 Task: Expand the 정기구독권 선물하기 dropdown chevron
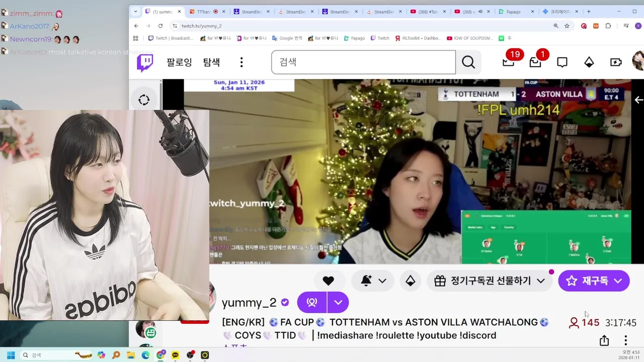coord(541,281)
